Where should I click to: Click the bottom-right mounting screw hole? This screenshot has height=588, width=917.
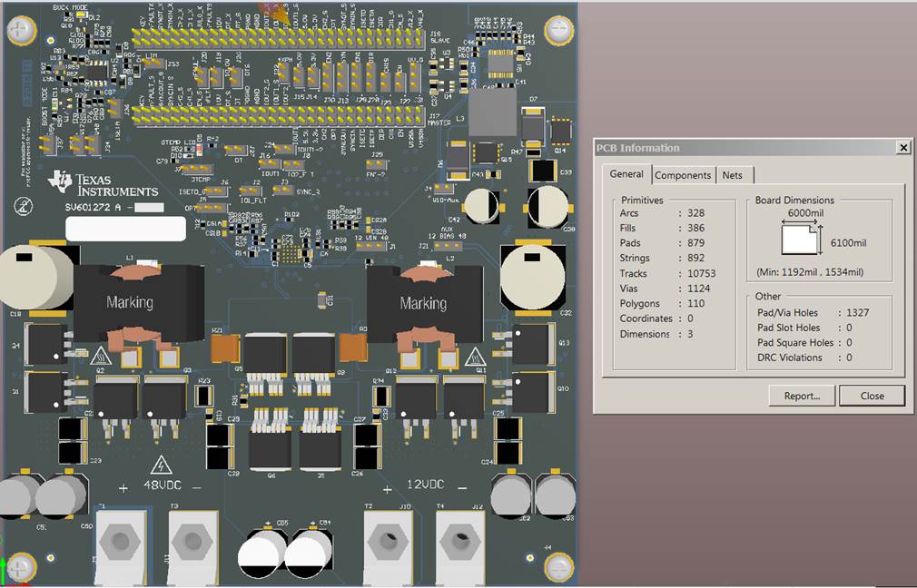tap(559, 566)
